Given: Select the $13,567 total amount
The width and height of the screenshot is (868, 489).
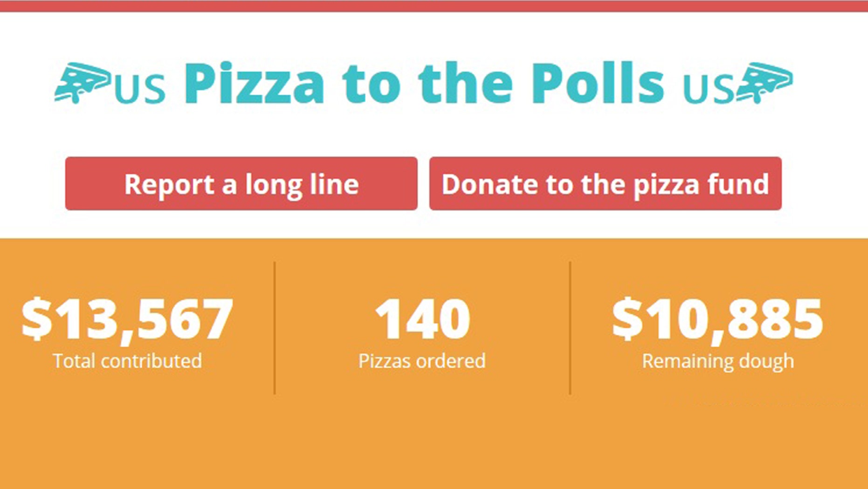Looking at the screenshot, I should click(x=127, y=320).
